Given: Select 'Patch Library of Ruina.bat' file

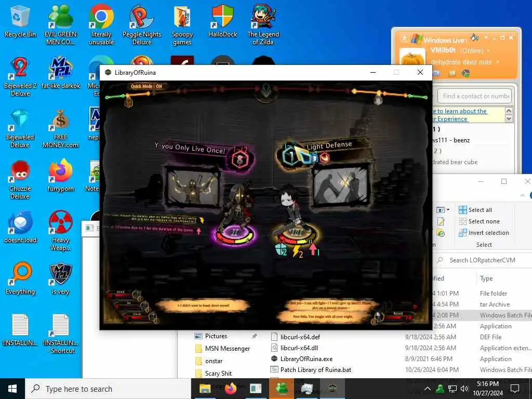Looking at the screenshot, I should click(x=311, y=369).
